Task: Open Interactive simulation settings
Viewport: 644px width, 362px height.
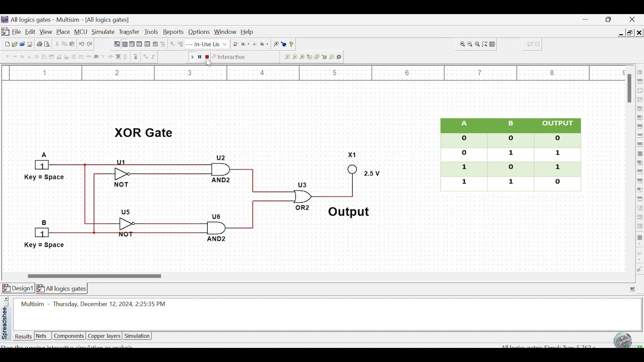Action: 229,57
